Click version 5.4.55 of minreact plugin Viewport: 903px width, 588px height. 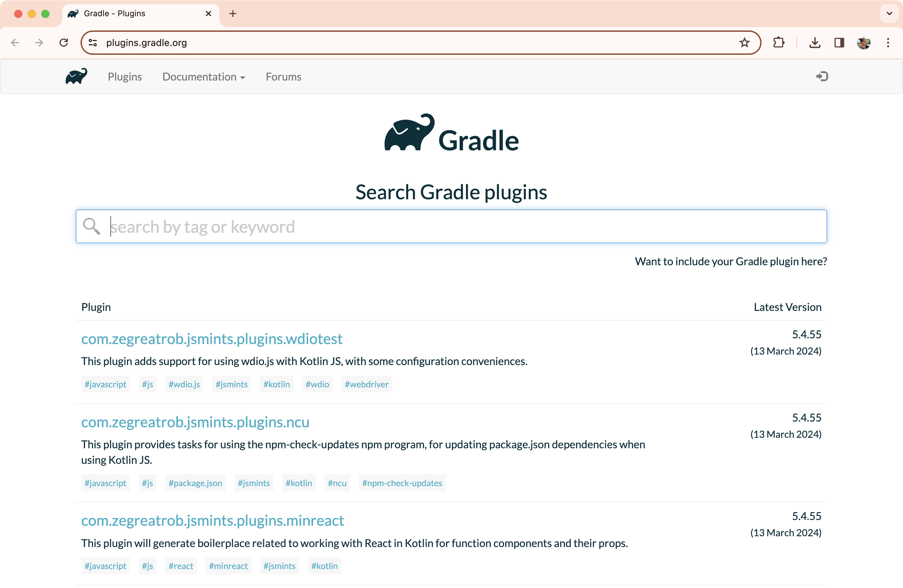pos(807,516)
